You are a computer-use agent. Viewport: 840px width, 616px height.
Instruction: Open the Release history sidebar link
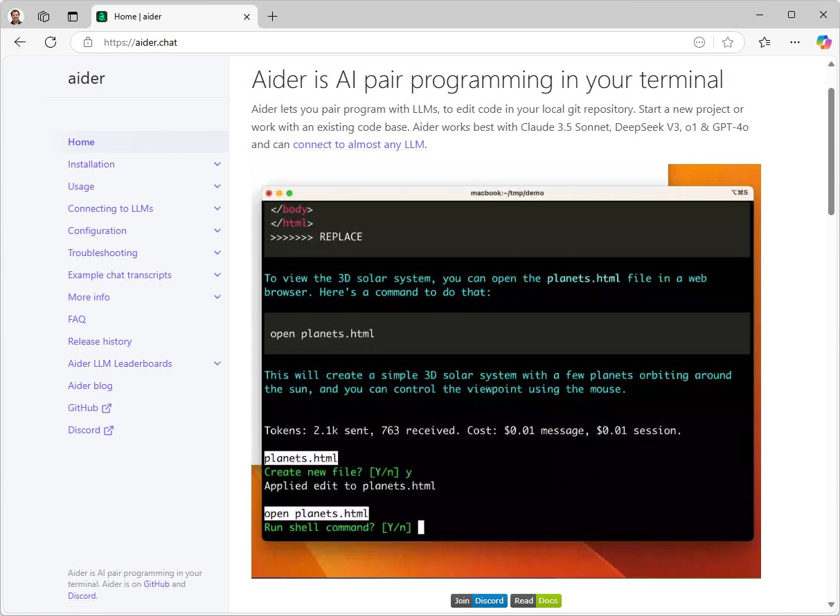(x=100, y=341)
